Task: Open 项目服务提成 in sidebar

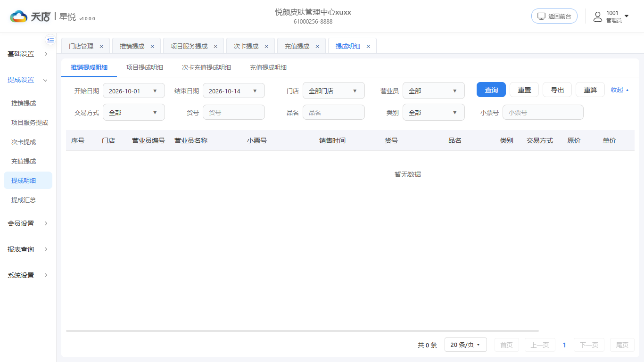Action: [28, 123]
